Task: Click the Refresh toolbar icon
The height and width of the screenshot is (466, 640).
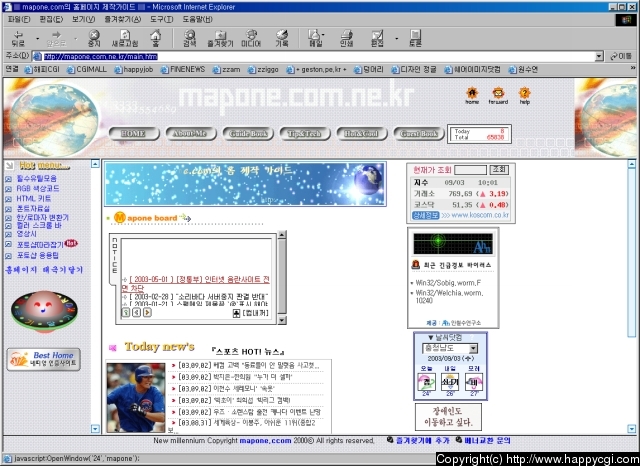Action: [125, 38]
